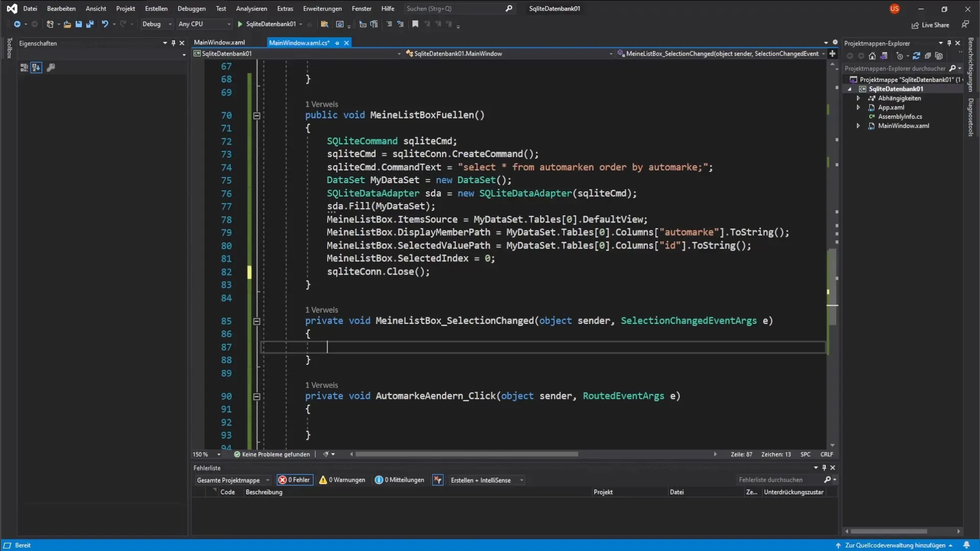This screenshot has width=980, height=551.
Task: Collapse the AutomarkeAendern_Click method at line 90
Action: [x=257, y=396]
